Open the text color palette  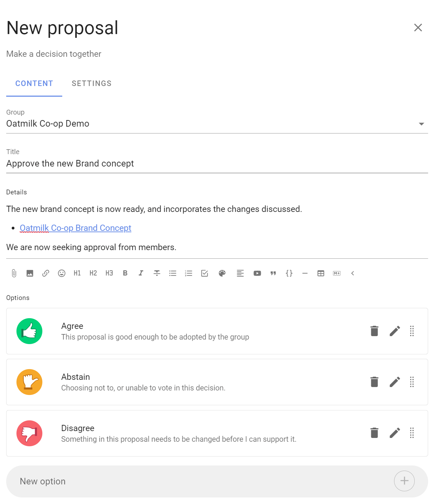click(x=222, y=273)
